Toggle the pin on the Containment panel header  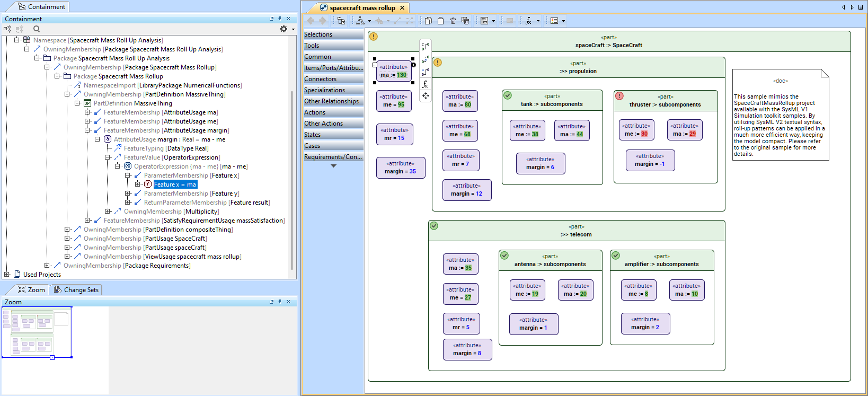(x=280, y=19)
